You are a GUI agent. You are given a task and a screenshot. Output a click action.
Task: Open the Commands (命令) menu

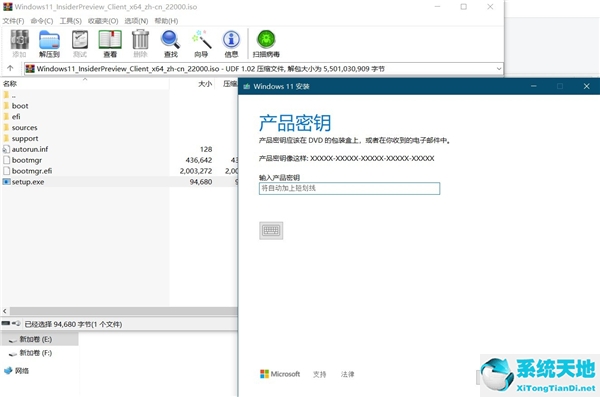(x=42, y=21)
